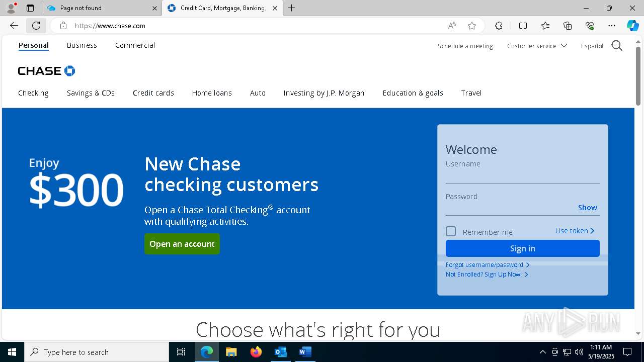Launch Firefox from taskbar
This screenshot has height=362, width=644.
point(256,352)
